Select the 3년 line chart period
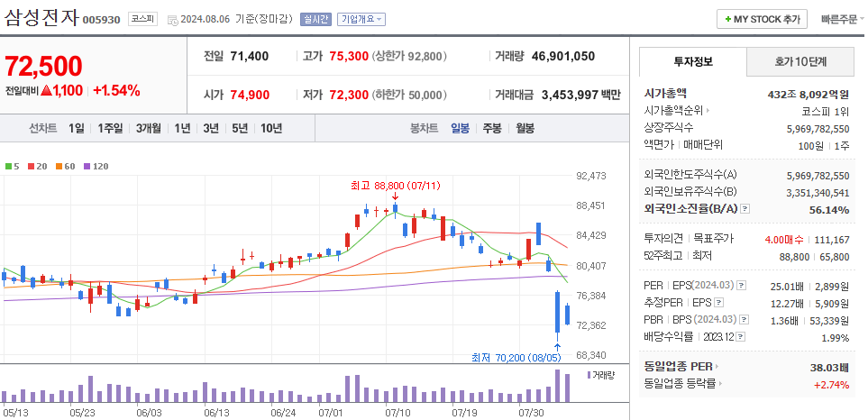 (211, 128)
